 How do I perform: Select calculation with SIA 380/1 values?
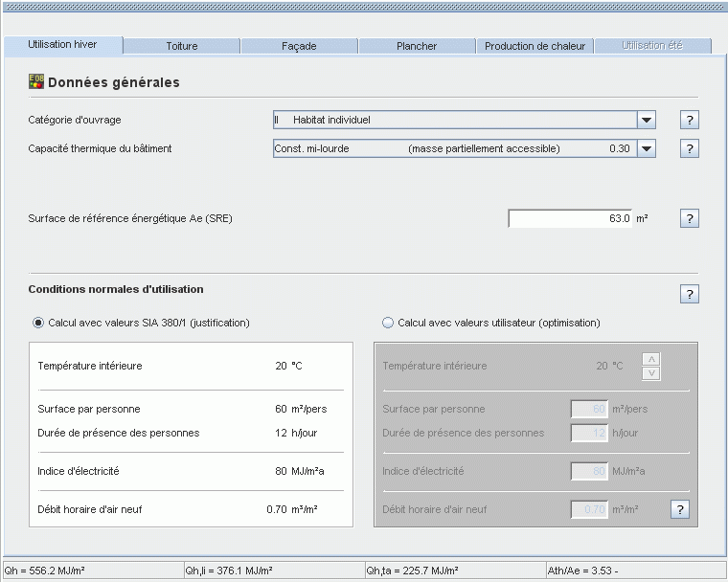click(x=38, y=323)
